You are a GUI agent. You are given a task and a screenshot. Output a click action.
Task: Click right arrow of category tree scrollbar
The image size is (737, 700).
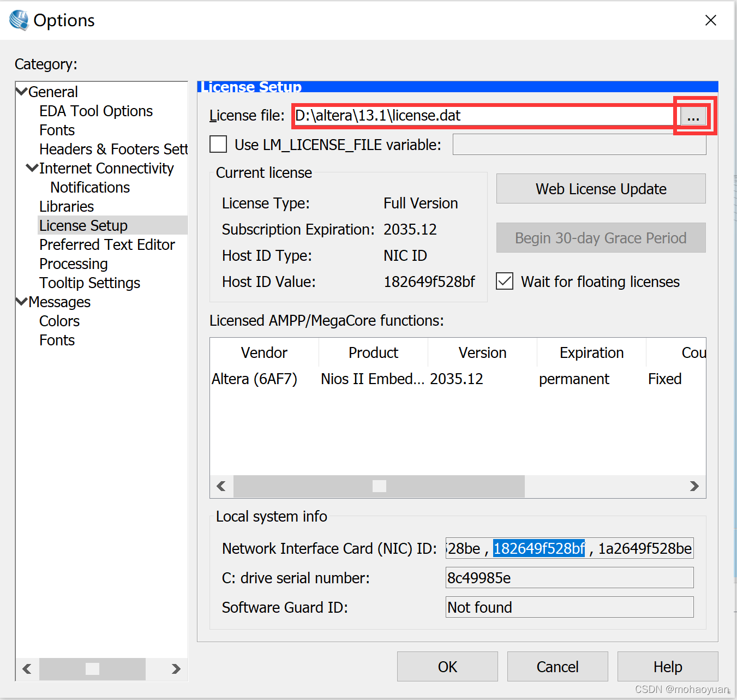[x=176, y=669]
